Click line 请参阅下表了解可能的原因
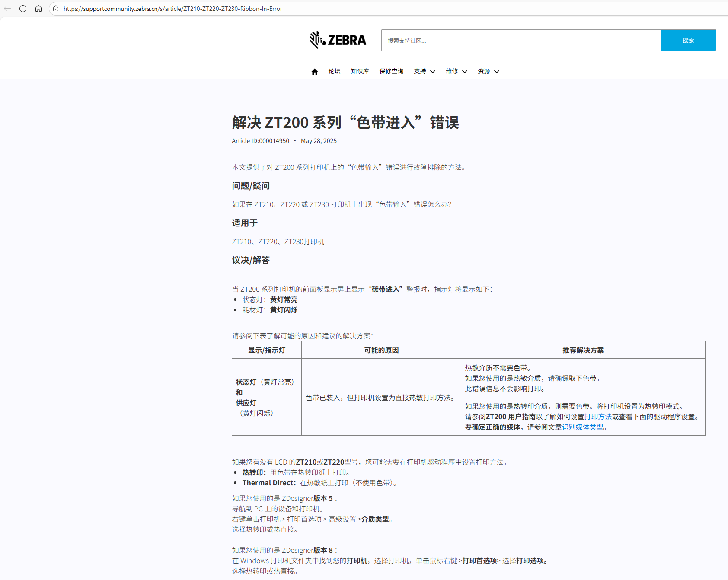 click(303, 336)
